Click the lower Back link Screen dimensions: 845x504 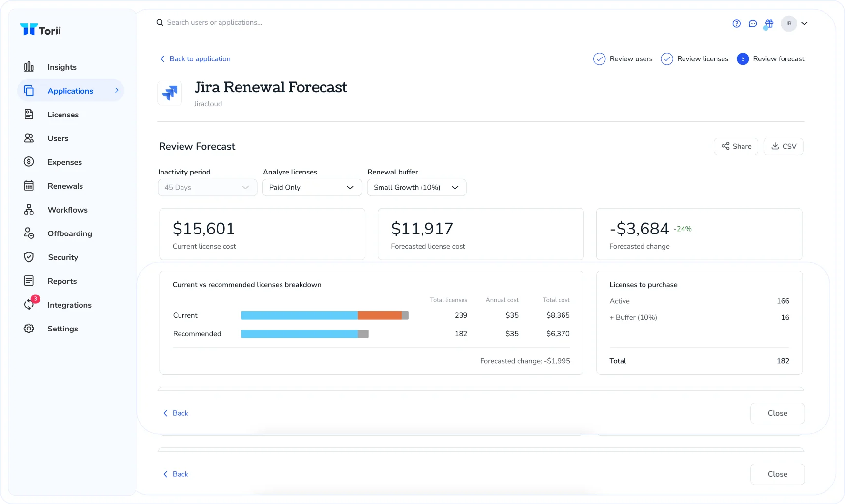(x=176, y=474)
